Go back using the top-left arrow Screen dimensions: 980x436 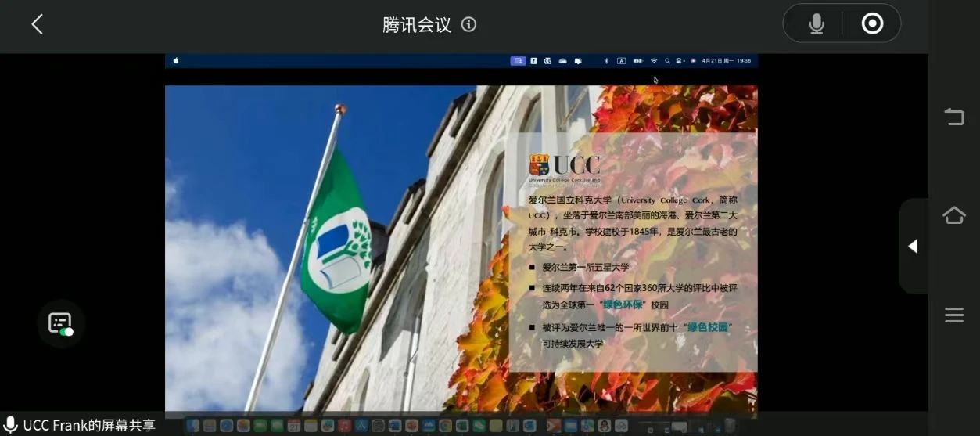coord(37,24)
